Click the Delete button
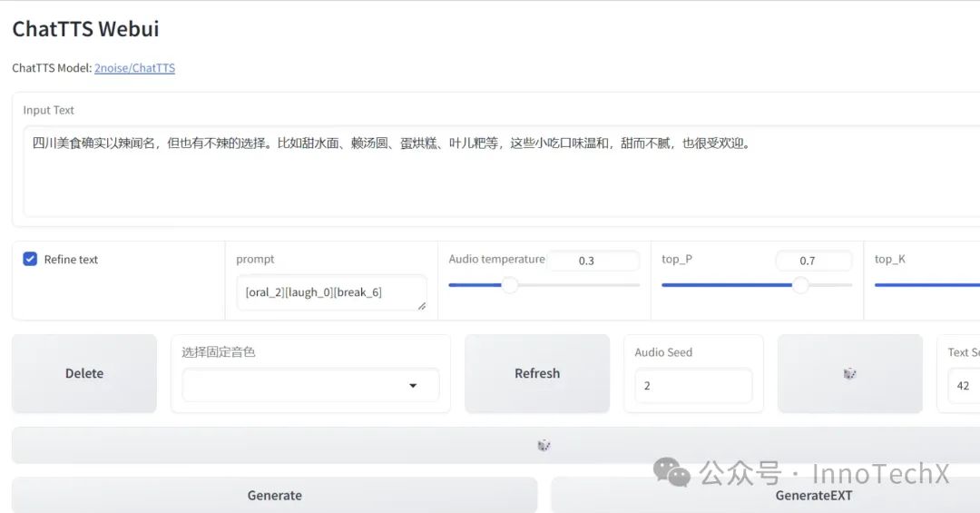The height and width of the screenshot is (513, 980). (84, 373)
